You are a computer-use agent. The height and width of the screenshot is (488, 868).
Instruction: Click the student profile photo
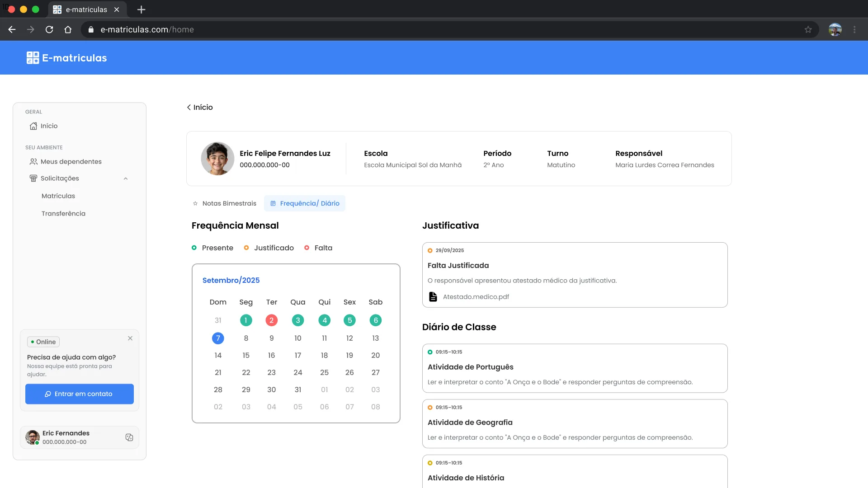(217, 159)
